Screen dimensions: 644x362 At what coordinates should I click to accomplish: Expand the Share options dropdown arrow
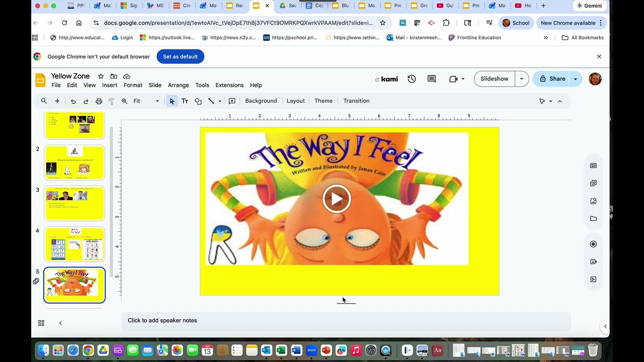point(576,79)
